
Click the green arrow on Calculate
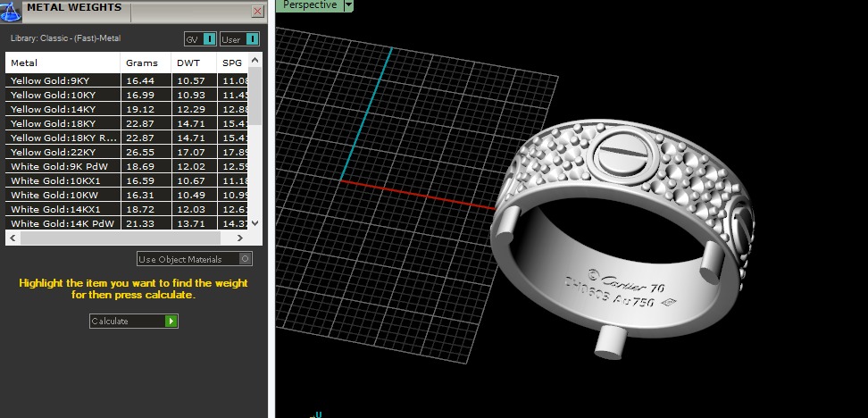pos(171,322)
